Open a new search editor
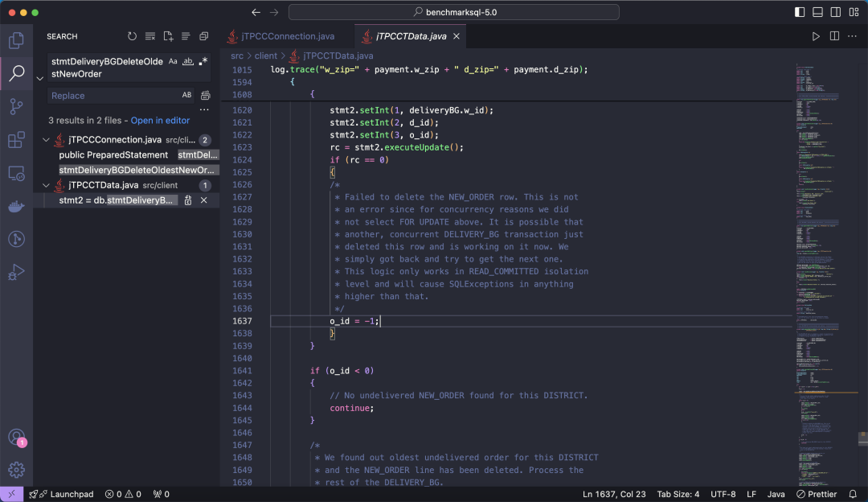 point(168,36)
